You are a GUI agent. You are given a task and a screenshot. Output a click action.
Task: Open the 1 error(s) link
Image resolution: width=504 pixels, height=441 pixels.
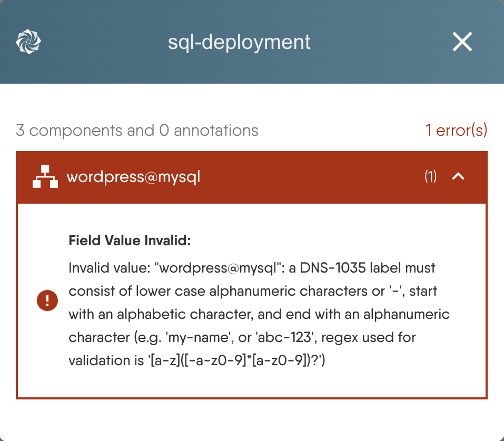tap(456, 130)
